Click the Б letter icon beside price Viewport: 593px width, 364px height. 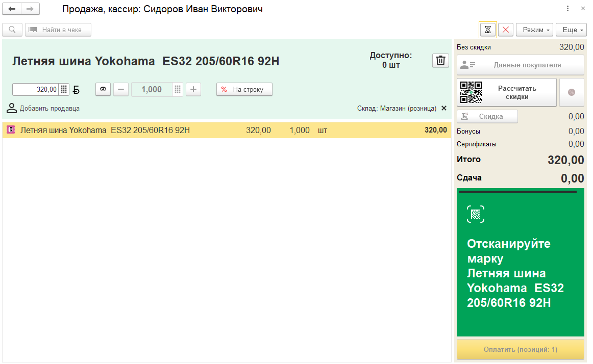point(76,90)
